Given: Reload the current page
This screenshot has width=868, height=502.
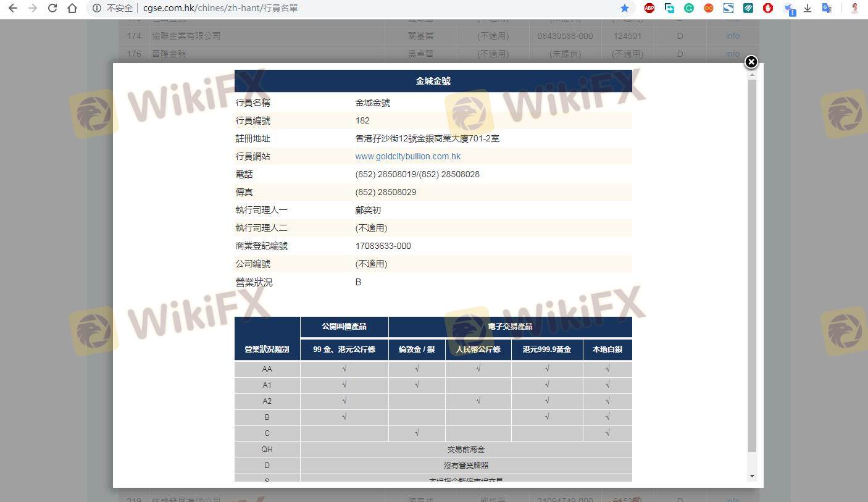Looking at the screenshot, I should coord(52,8).
